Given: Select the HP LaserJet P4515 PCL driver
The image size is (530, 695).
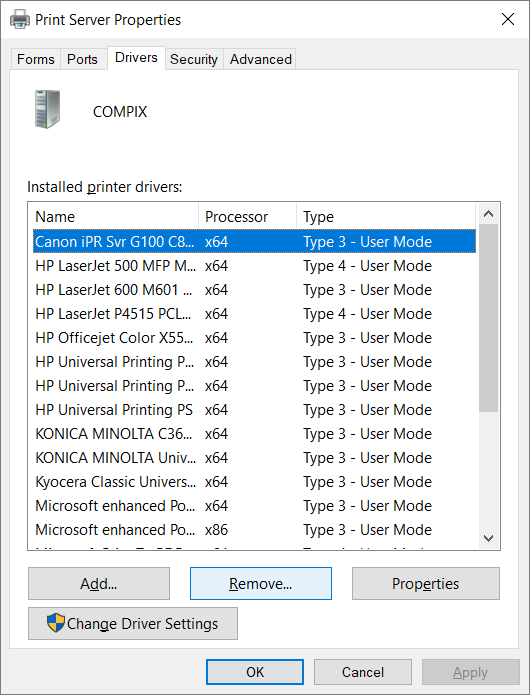Looking at the screenshot, I should point(254,313).
